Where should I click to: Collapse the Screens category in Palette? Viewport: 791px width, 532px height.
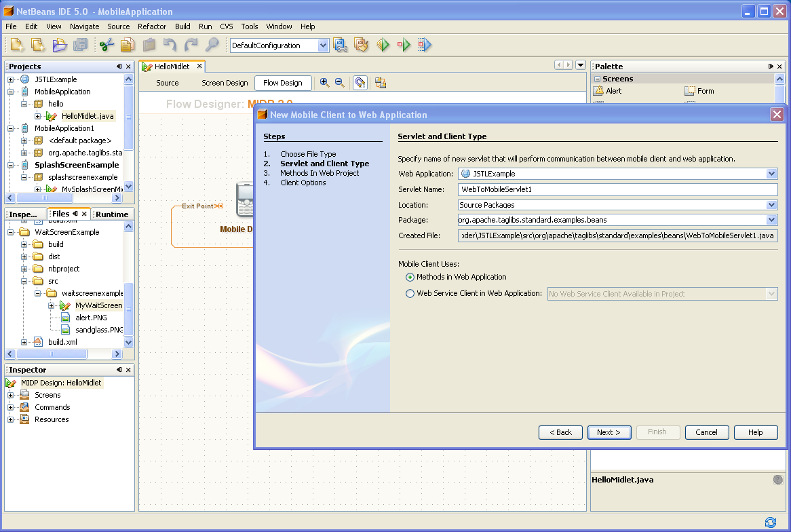(x=597, y=79)
